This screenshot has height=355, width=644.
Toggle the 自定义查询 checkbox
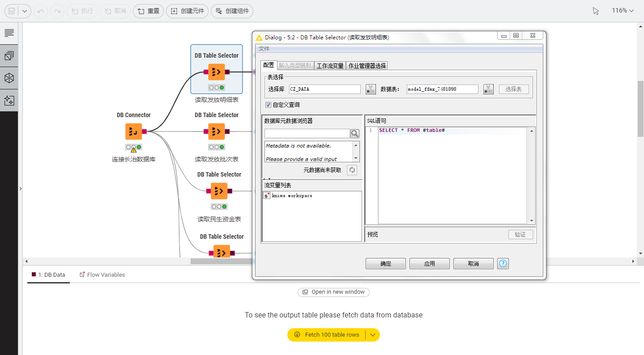click(x=268, y=105)
